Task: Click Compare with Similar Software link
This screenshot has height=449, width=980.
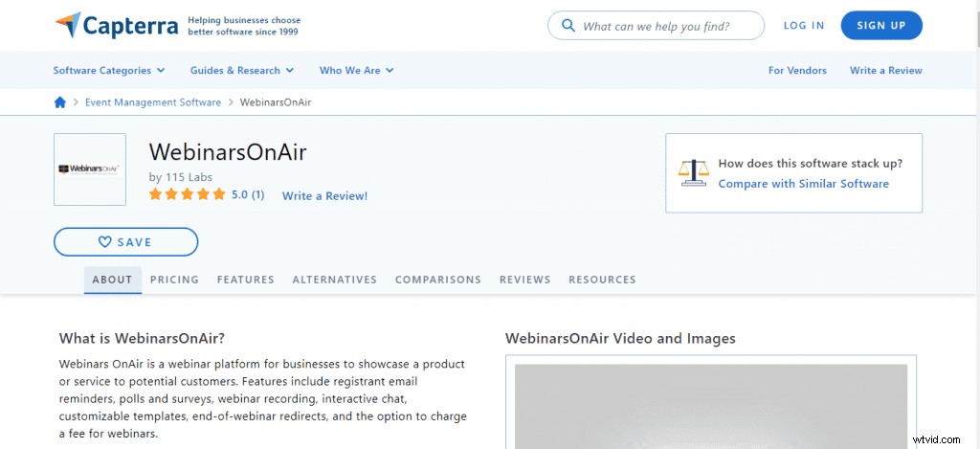Action: tap(803, 184)
